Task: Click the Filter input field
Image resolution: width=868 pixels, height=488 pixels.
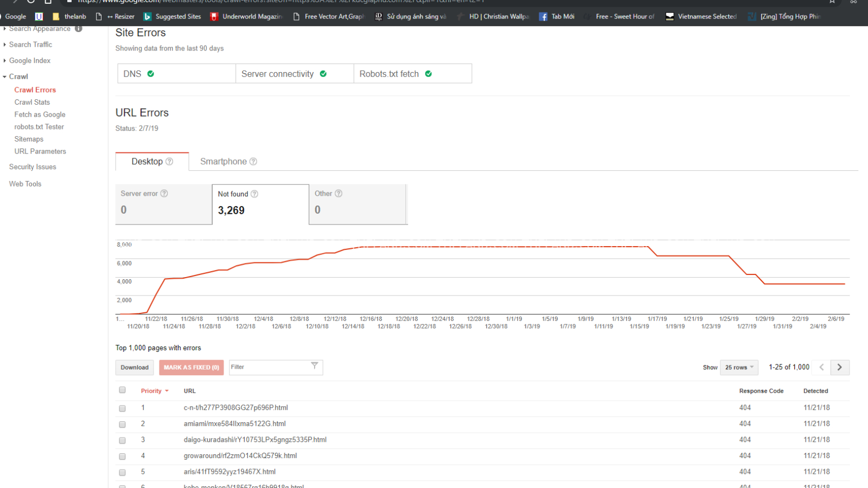Action: 276,367
